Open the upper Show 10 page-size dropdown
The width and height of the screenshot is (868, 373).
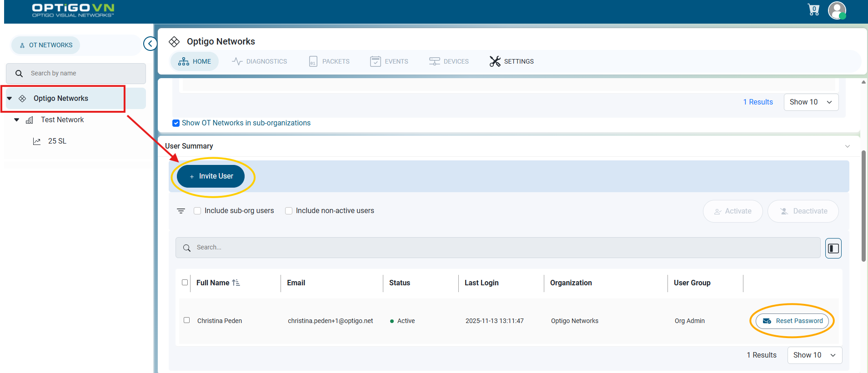pyautogui.click(x=811, y=102)
